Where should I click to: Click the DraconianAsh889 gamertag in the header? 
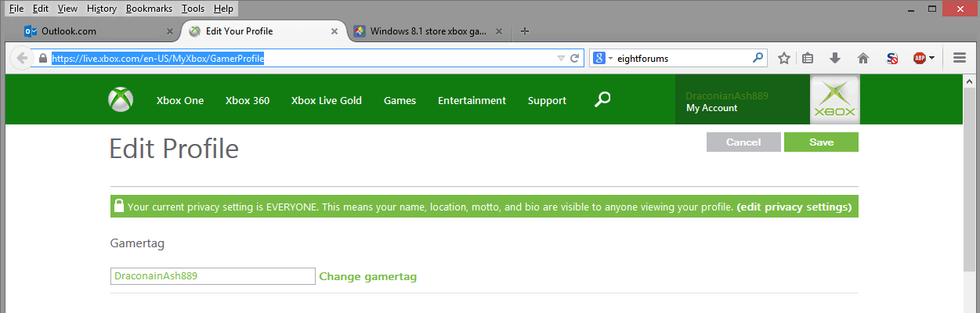[x=727, y=95]
